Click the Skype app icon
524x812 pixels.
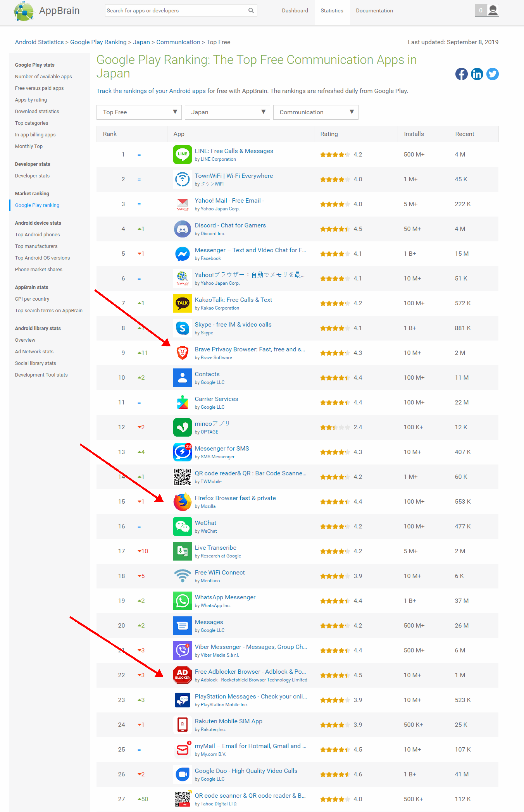182,328
